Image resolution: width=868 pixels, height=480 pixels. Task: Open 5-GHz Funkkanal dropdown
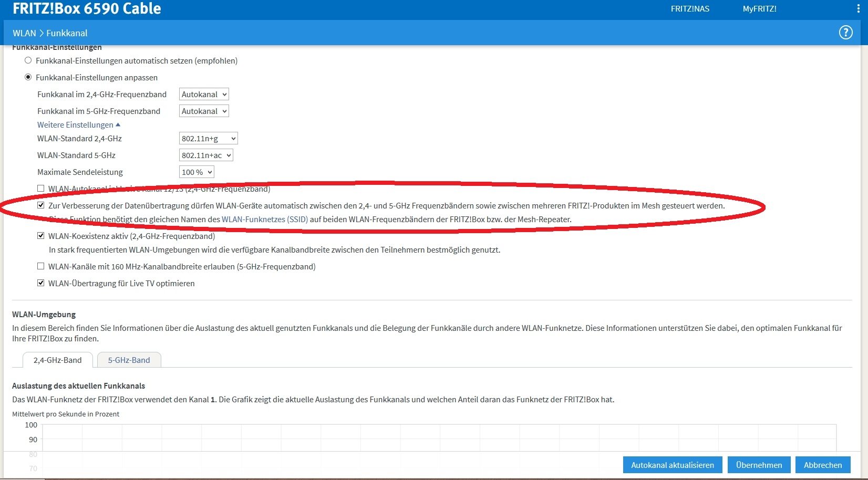pyautogui.click(x=204, y=111)
